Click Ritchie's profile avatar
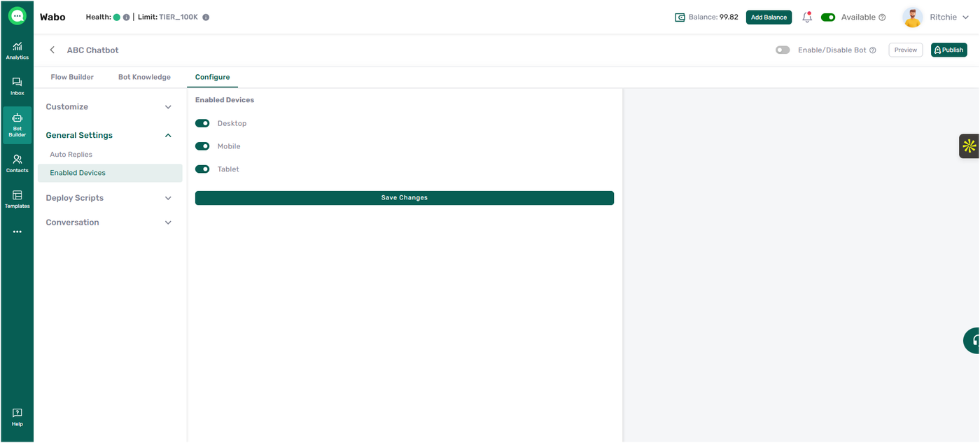The width and height of the screenshot is (980, 443). point(912,17)
